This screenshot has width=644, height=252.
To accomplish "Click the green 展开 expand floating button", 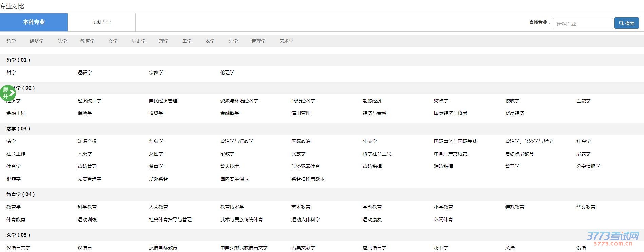I will (x=8, y=93).
